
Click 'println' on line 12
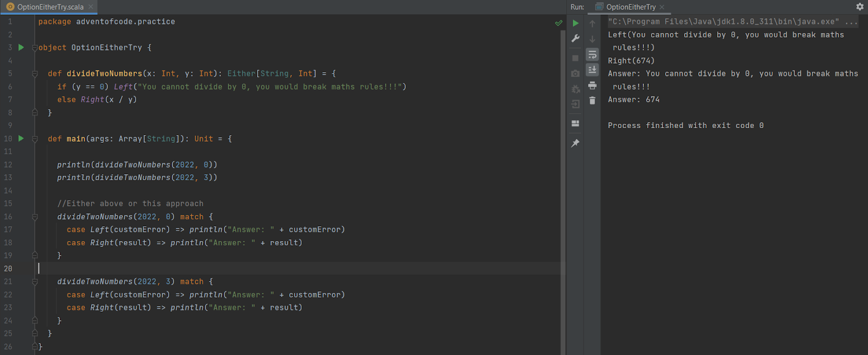coord(73,164)
